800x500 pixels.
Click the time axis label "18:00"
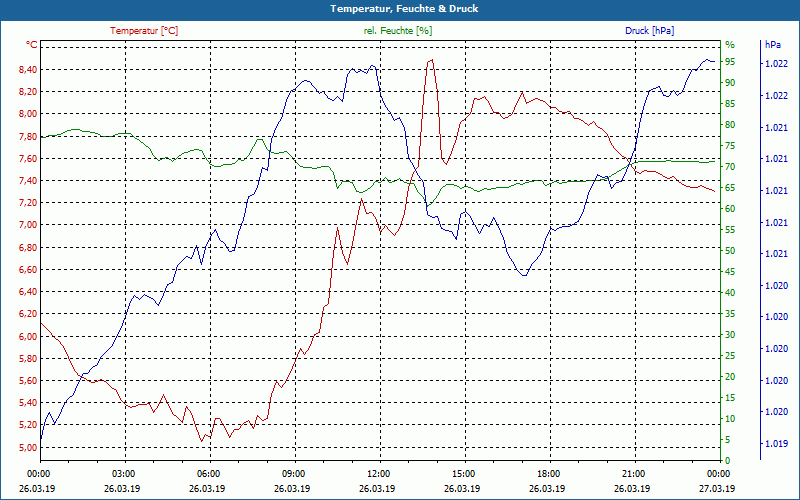(548, 473)
